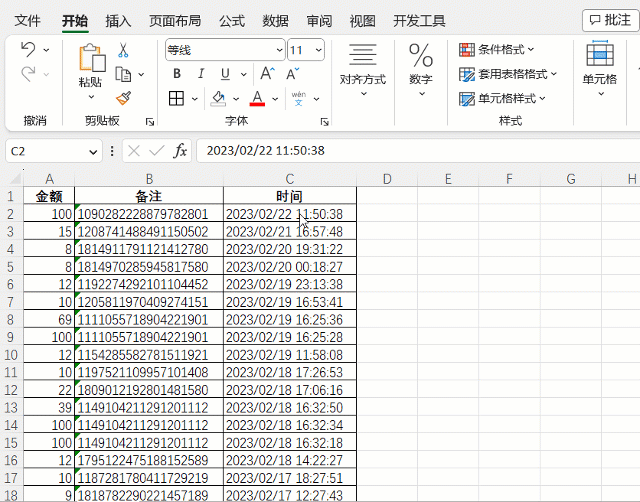640x502 pixels.
Task: Click the Copy icon
Action: click(x=123, y=74)
